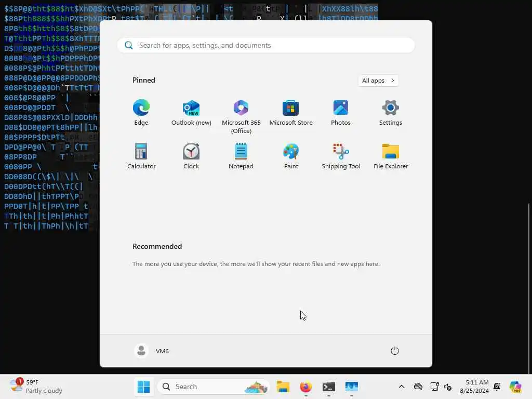This screenshot has width=532, height=399.
Task: Launch the Photos app
Action: [341, 113]
